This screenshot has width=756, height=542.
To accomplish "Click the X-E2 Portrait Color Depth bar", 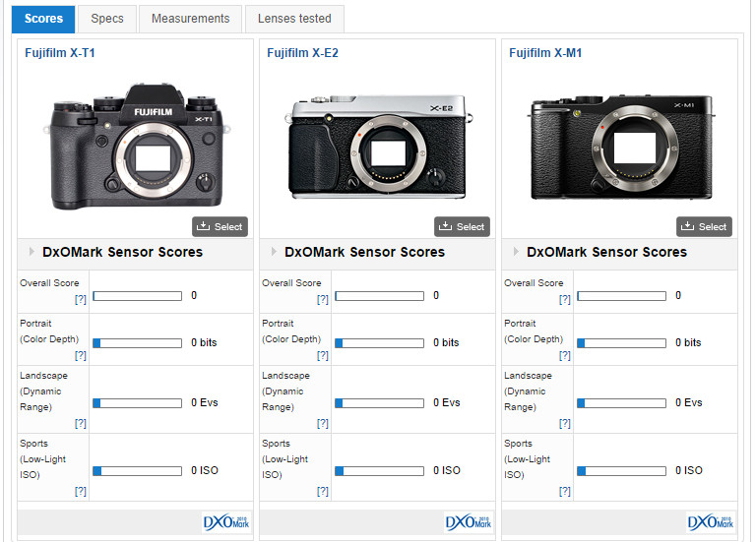I will click(379, 343).
